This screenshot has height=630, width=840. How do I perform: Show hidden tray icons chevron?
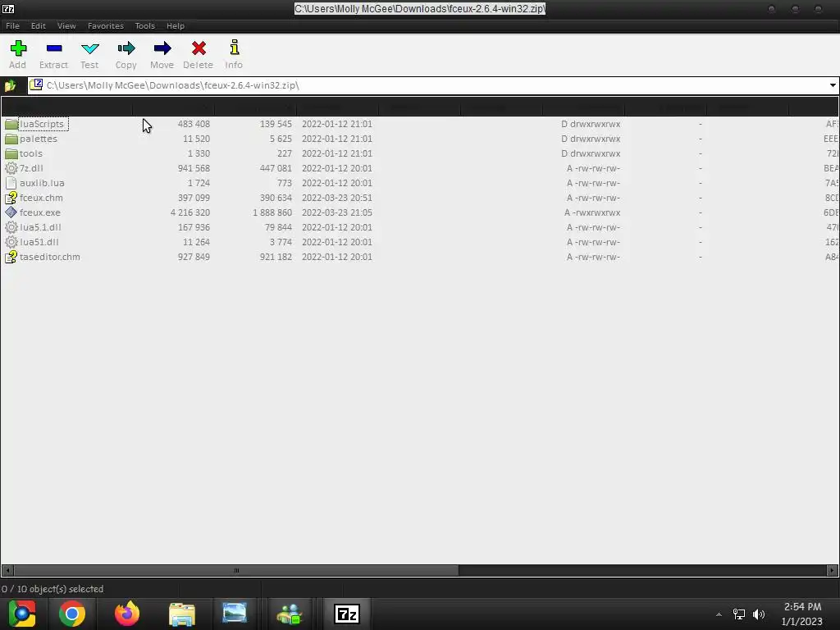(719, 614)
